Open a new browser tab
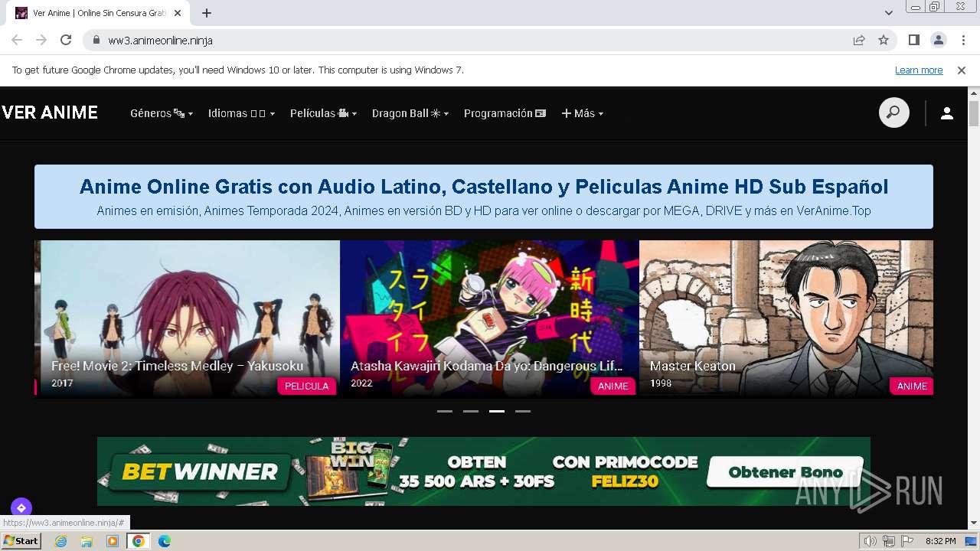Viewport: 980px width, 551px height. tap(207, 13)
